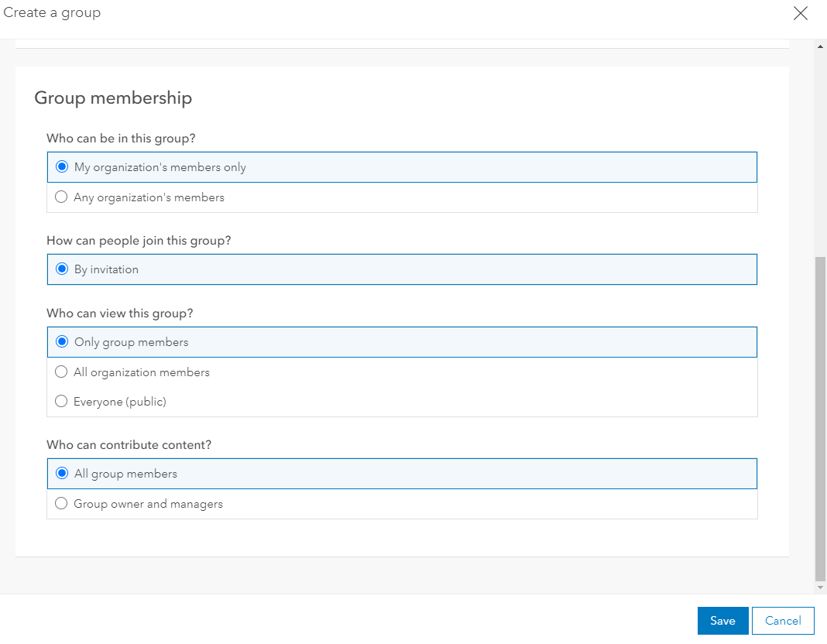Click the "Who can contribute content?" label
The width and height of the screenshot is (827, 644).
(129, 444)
